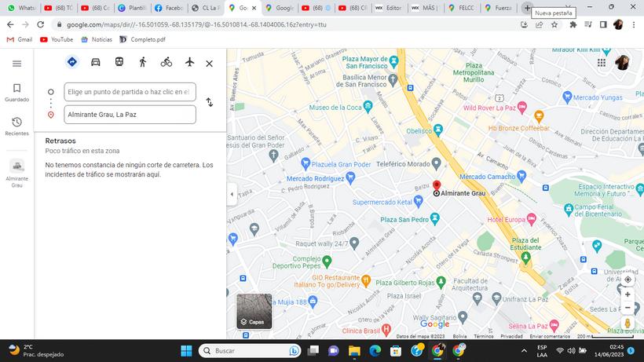Viewport: 644px width, 362px height.
Task: Open the Google Maps hamburger menu
Action: (16, 64)
